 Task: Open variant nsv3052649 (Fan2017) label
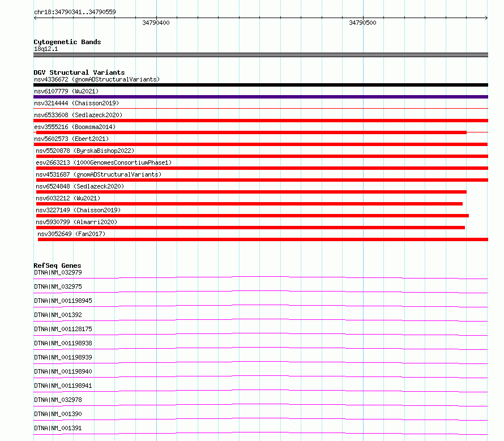(71, 234)
